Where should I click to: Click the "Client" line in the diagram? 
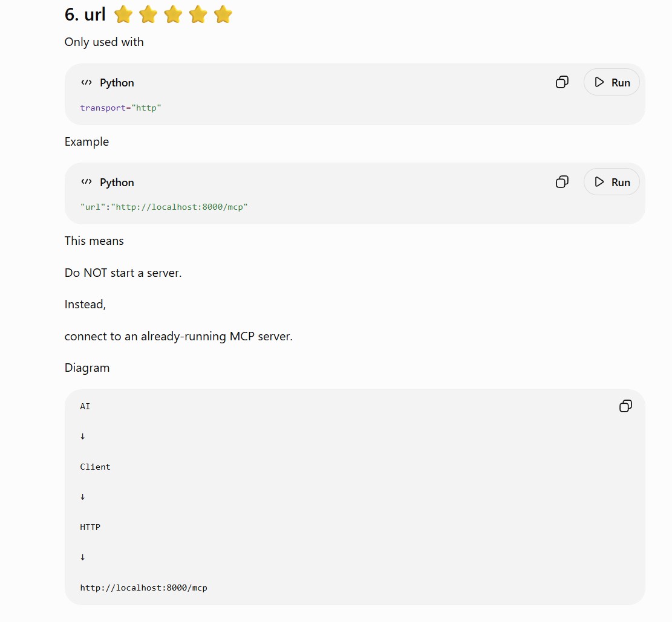[95, 467]
